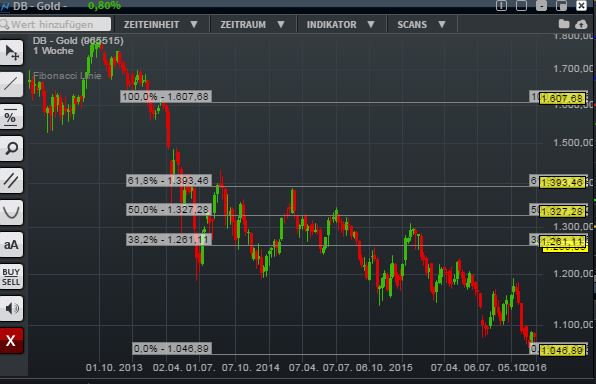Click the detach window icon in title bar
The height and width of the screenshot is (384, 596).
(561, 5)
